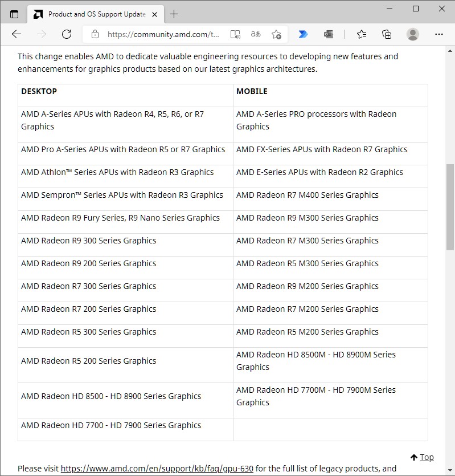The height and width of the screenshot is (476, 455).
Task: Select AMD Radeon R7 M200 Series cell
Action: tap(330, 313)
